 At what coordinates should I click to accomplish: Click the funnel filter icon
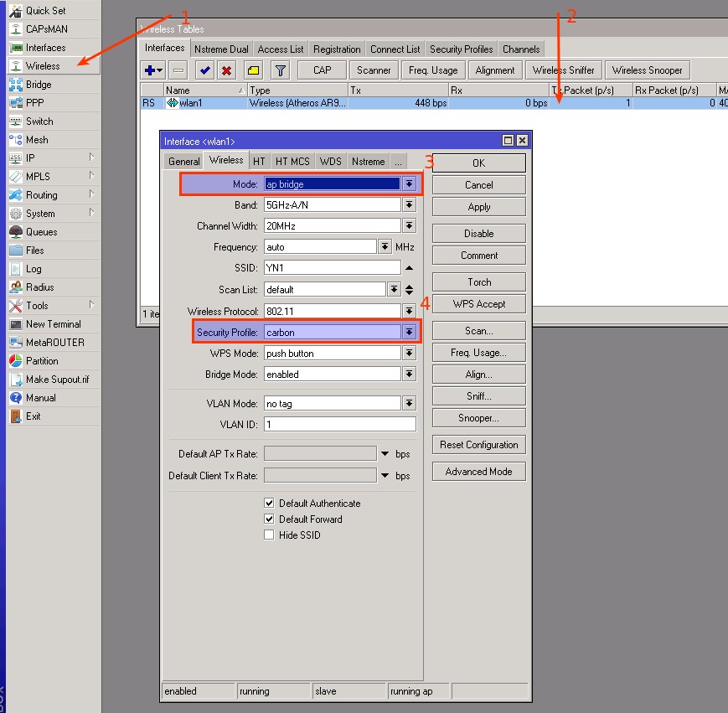[x=281, y=70]
